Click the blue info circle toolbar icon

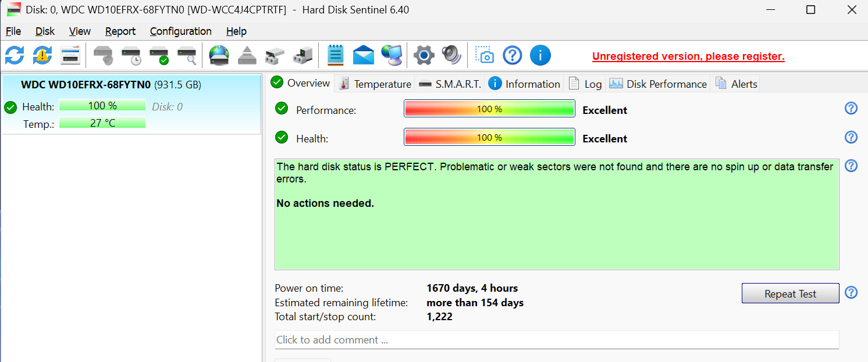540,56
